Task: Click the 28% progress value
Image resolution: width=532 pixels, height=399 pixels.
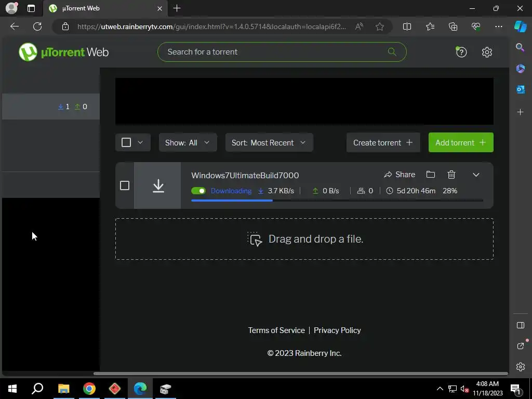Action: coord(450,191)
